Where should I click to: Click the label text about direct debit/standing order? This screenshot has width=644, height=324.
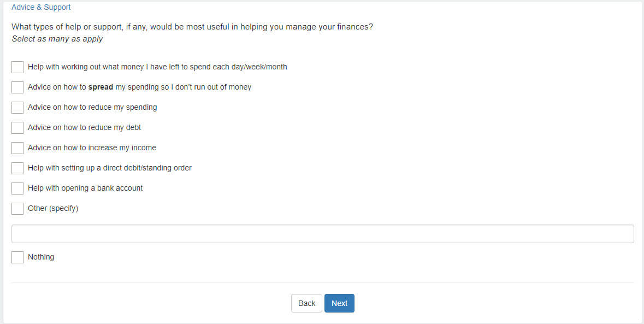click(x=110, y=168)
